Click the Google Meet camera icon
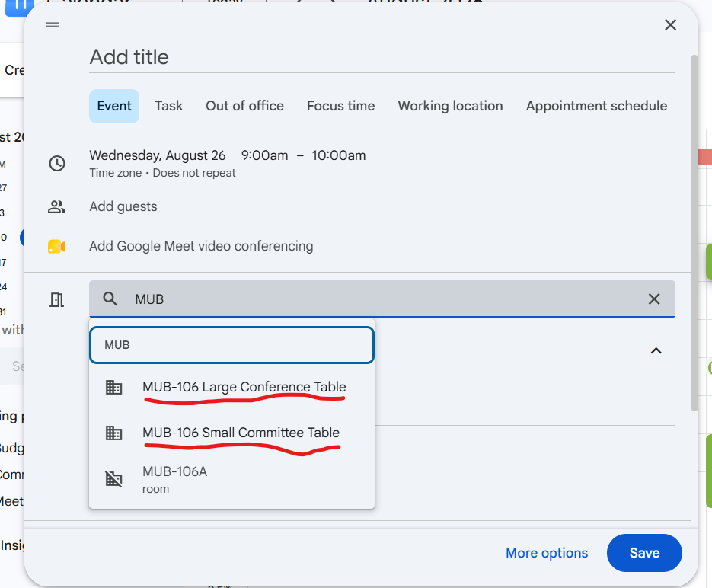 57,246
